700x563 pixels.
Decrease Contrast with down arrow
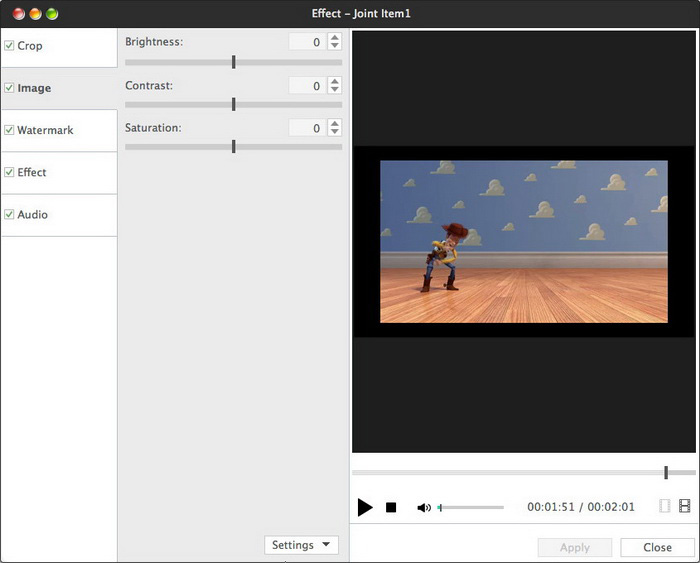pyautogui.click(x=334, y=90)
